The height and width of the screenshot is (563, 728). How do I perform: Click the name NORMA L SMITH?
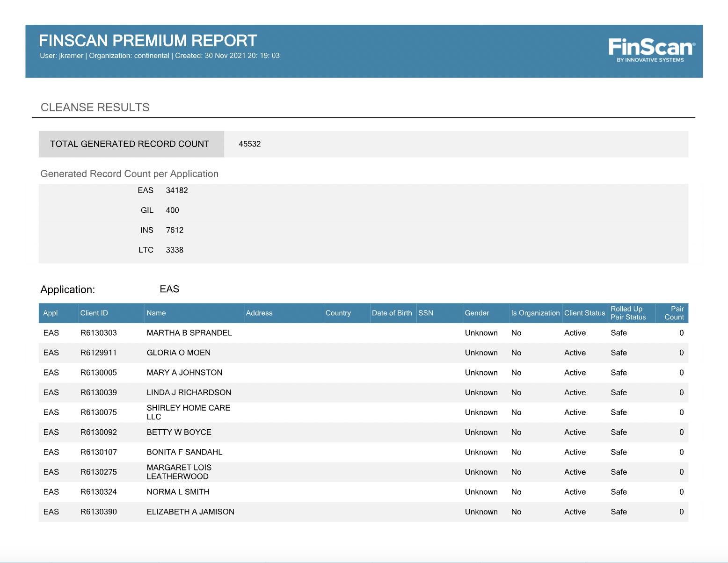coord(178,492)
